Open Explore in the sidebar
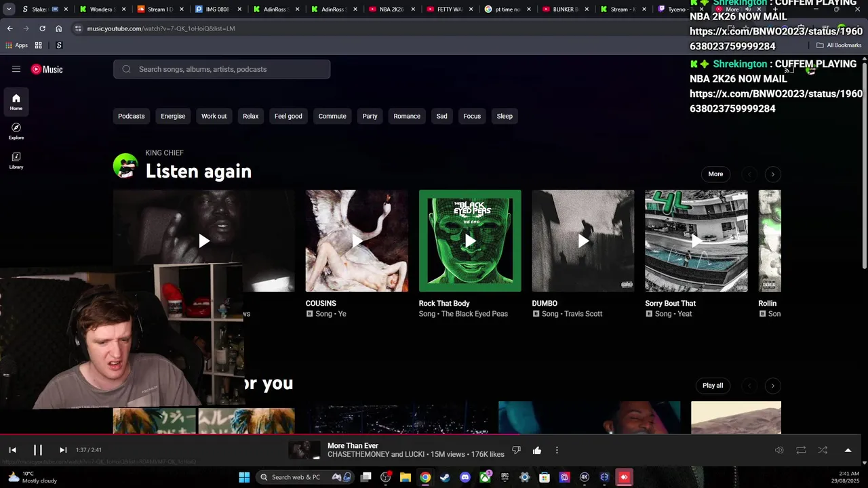Image resolution: width=868 pixels, height=488 pixels. [16, 131]
